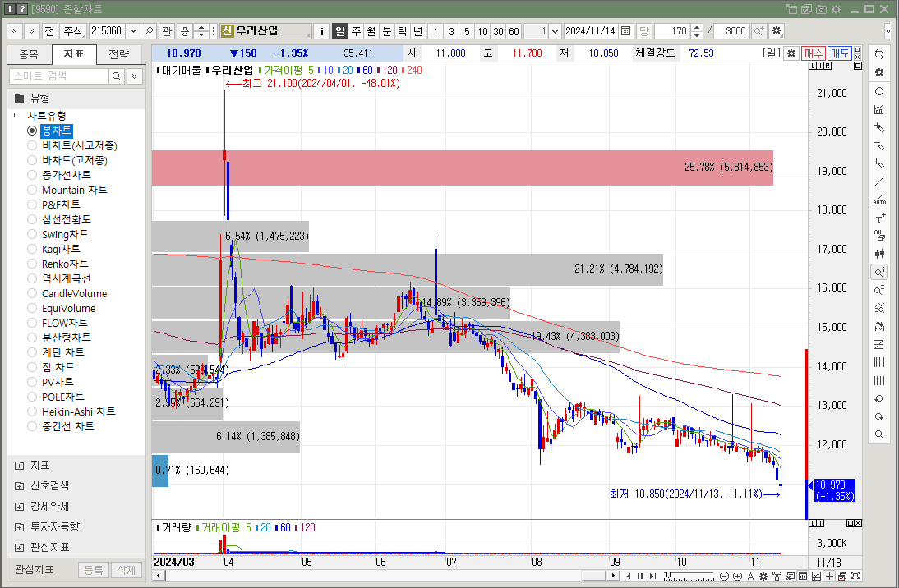Select the 월 monthly period button
The height and width of the screenshot is (588, 899).
pos(371,31)
